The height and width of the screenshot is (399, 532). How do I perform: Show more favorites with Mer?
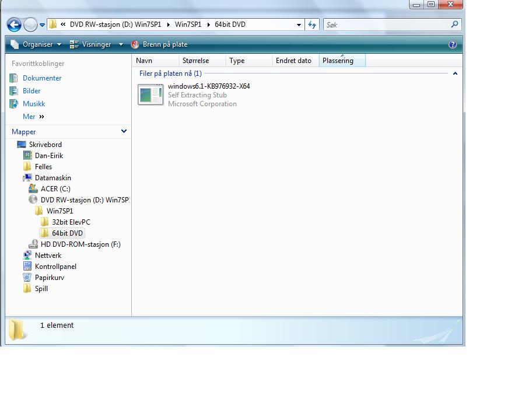tap(33, 117)
